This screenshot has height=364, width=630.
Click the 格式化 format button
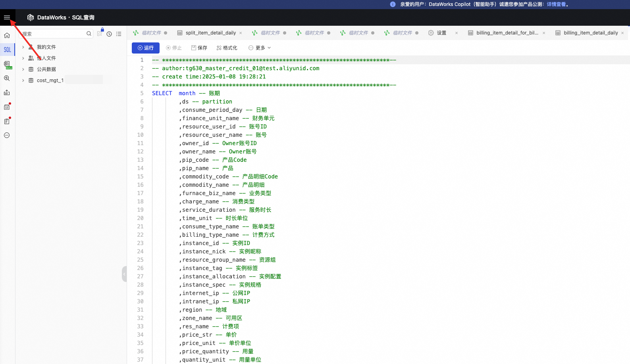227,48
